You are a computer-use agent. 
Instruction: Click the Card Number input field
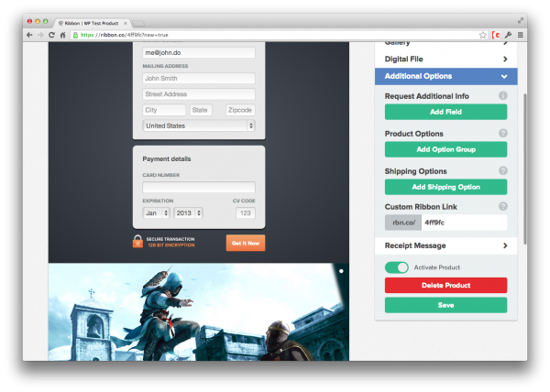pyautogui.click(x=199, y=187)
